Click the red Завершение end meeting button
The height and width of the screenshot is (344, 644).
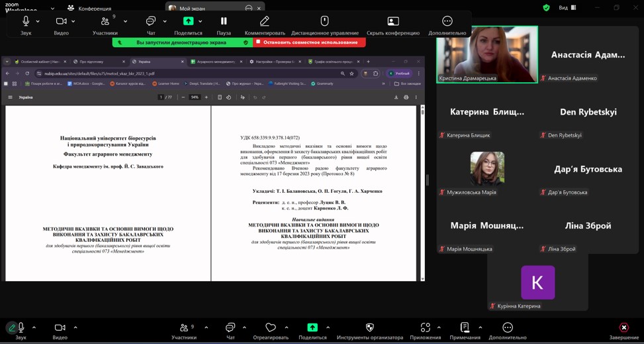coord(623,328)
